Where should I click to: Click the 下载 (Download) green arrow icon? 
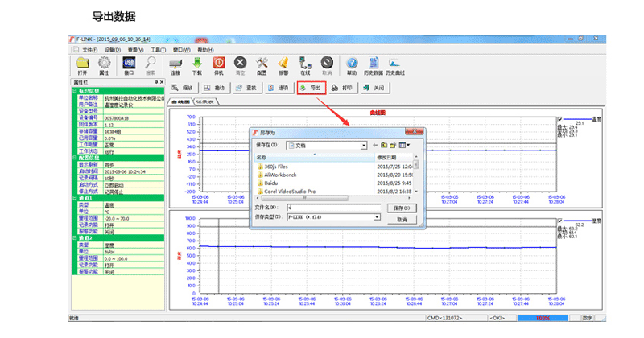(197, 64)
